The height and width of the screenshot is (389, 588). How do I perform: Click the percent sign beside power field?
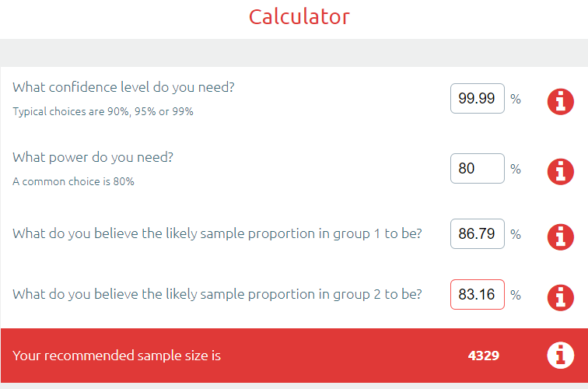click(516, 168)
